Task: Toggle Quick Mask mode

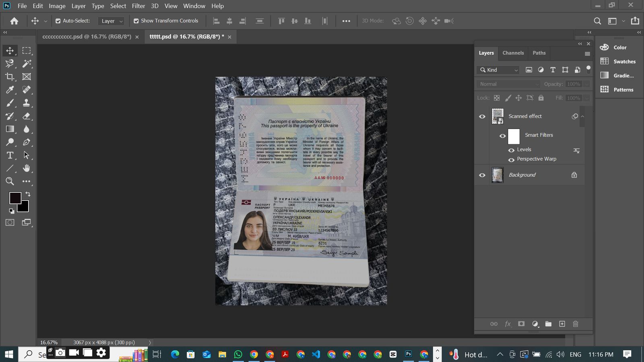Action: click(10, 222)
